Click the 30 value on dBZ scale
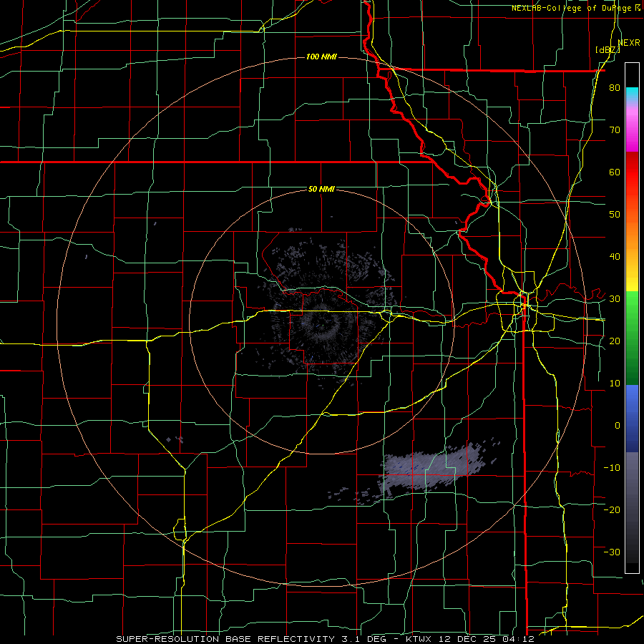644x644 pixels. coord(615,299)
